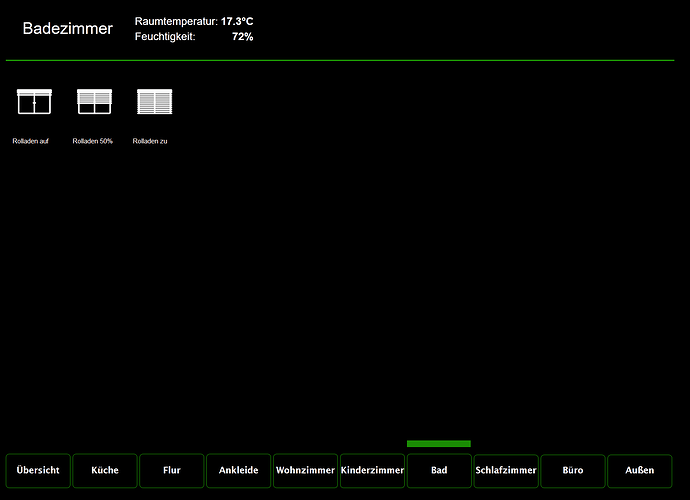Click the Feuchtigkeit 72% reading
This screenshot has height=500, width=690.
[194, 37]
